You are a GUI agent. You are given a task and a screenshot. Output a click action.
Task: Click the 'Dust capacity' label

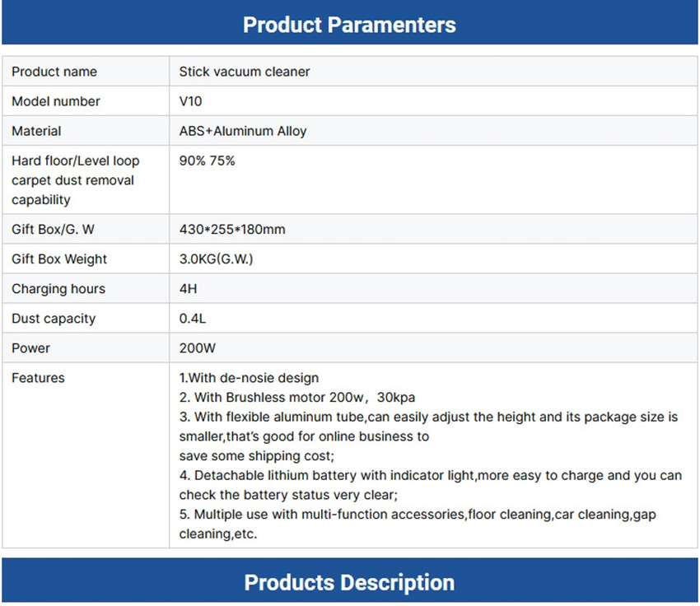click(54, 319)
